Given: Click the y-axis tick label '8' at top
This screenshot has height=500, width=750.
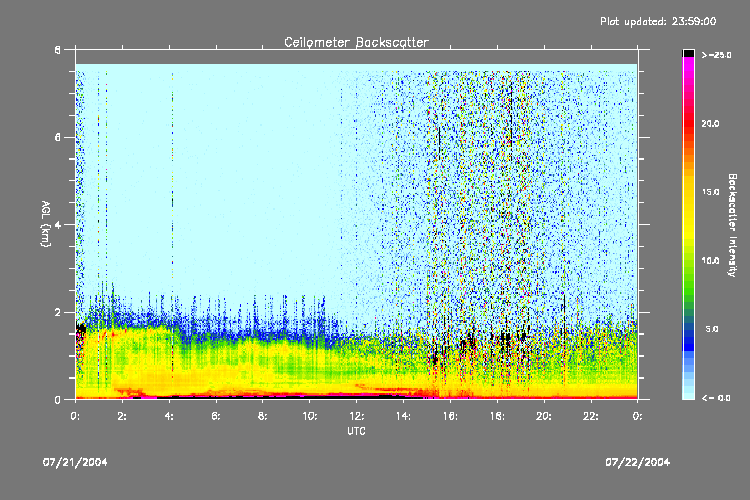Looking at the screenshot, I should (58, 50).
